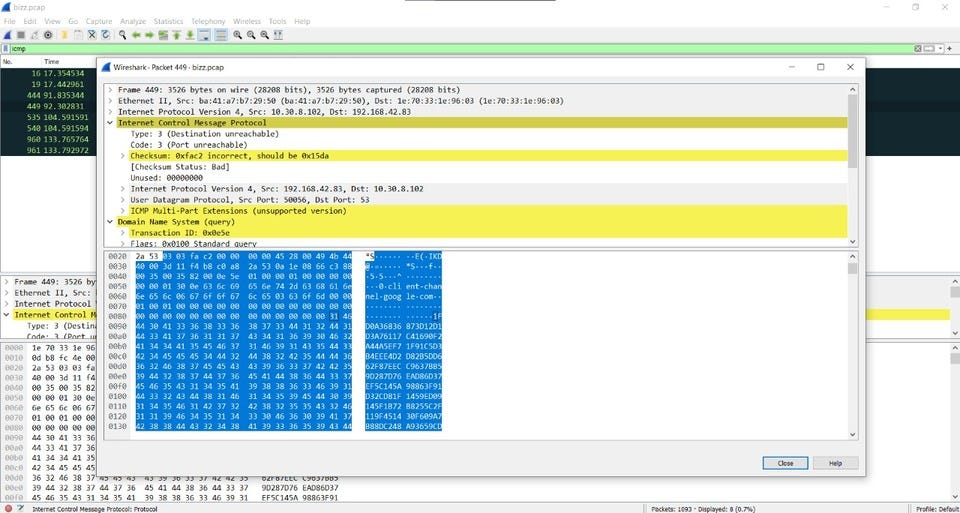
Task: Click expert info red circle in status bar
Action: pyautogui.click(x=8, y=509)
